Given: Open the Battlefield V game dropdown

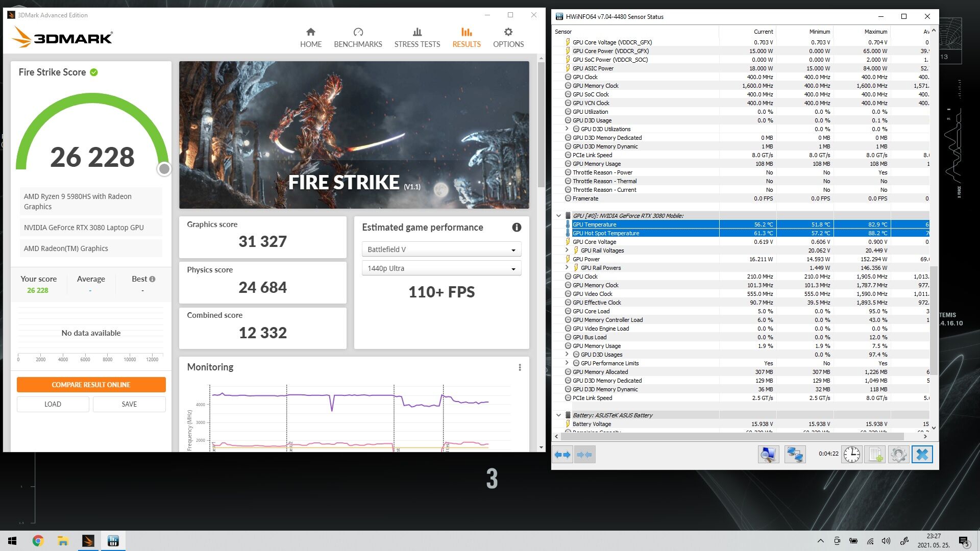Looking at the screenshot, I should tap(441, 249).
